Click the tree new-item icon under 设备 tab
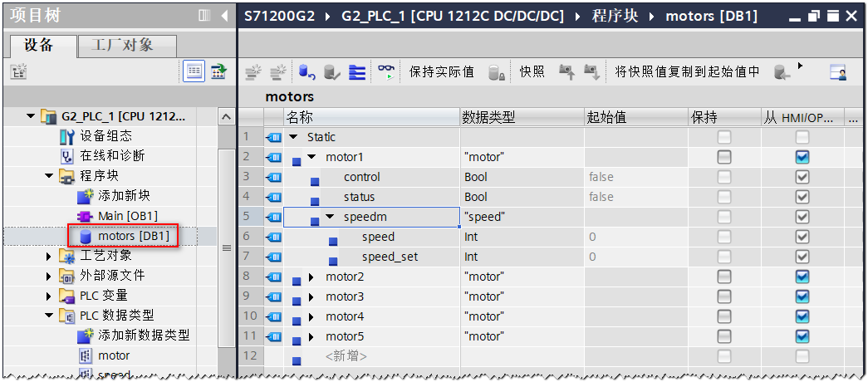Screen dimensions: 868x387 tap(19, 71)
